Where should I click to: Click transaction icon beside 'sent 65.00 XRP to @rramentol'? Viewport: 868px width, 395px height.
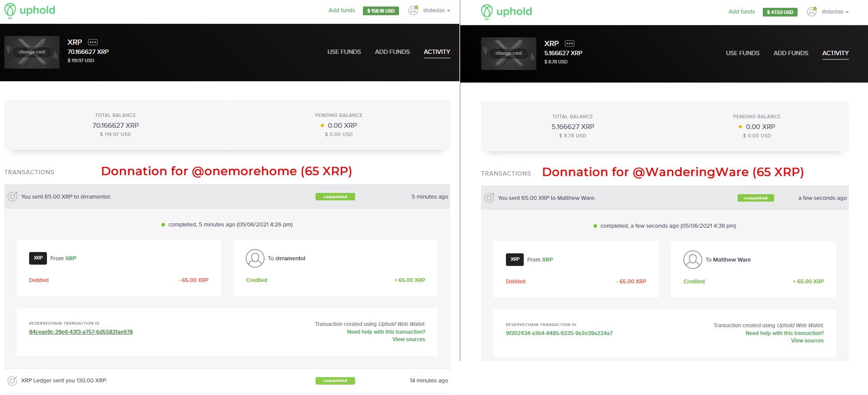[x=13, y=196]
